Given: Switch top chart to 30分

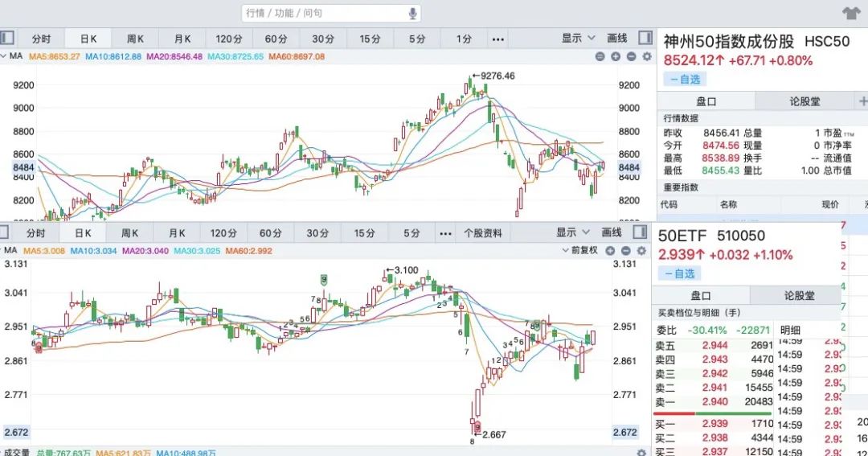Looking at the screenshot, I should (x=323, y=39).
